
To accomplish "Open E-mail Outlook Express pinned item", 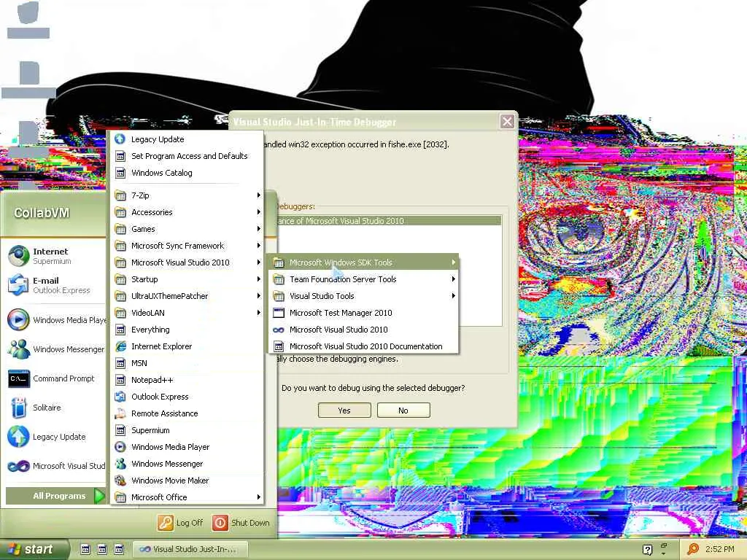I will tap(54, 285).
